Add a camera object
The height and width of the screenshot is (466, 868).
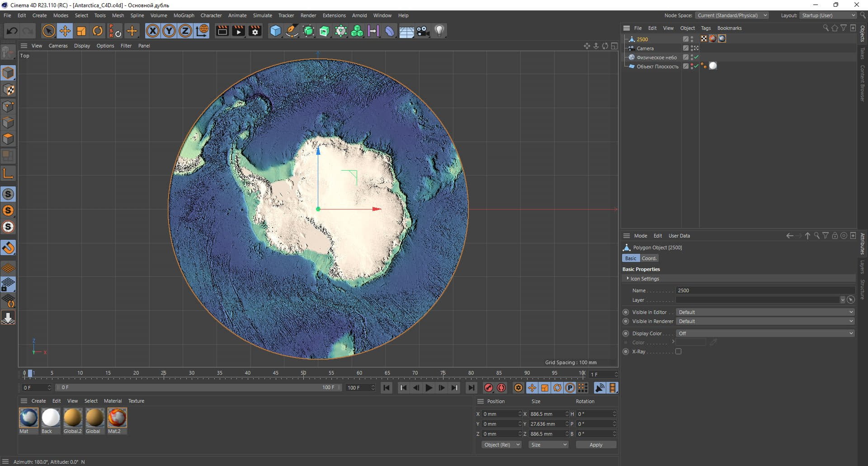coord(423,31)
